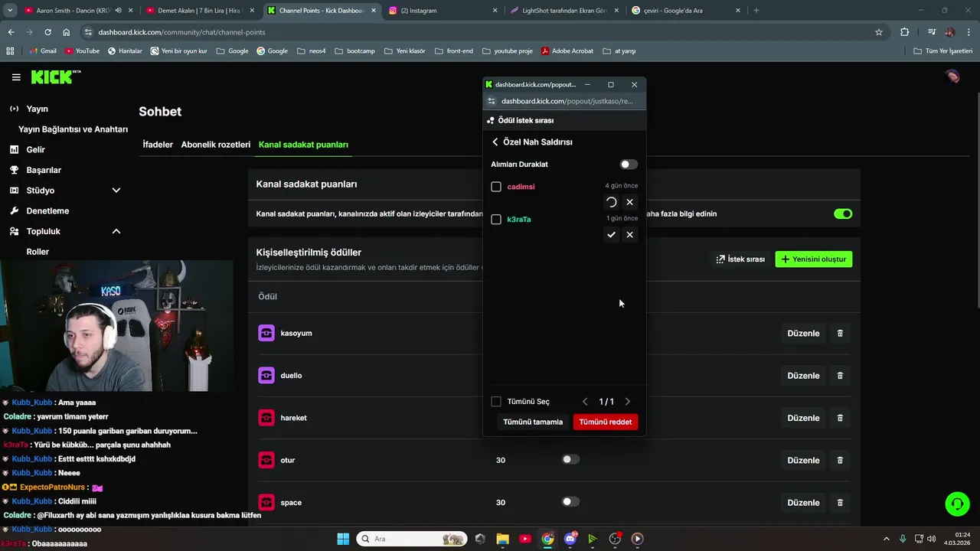
Task: Click the KICK logo
Action: tap(55, 77)
